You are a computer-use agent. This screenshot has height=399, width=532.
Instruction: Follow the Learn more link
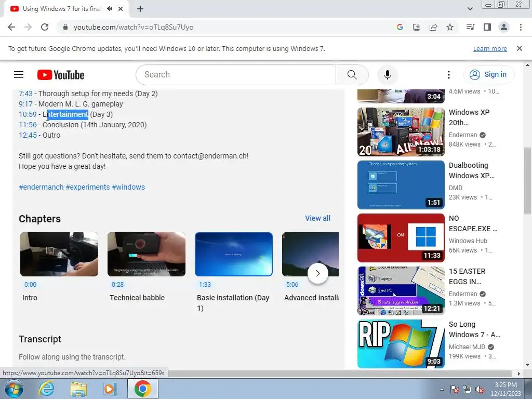coord(490,48)
